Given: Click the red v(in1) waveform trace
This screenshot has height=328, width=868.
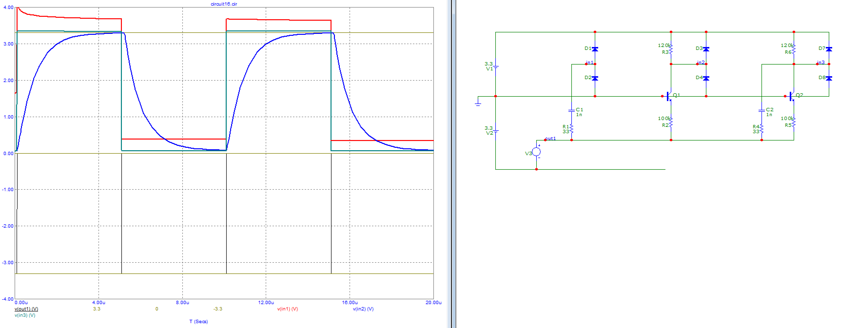Looking at the screenshot, I should pos(174,139).
